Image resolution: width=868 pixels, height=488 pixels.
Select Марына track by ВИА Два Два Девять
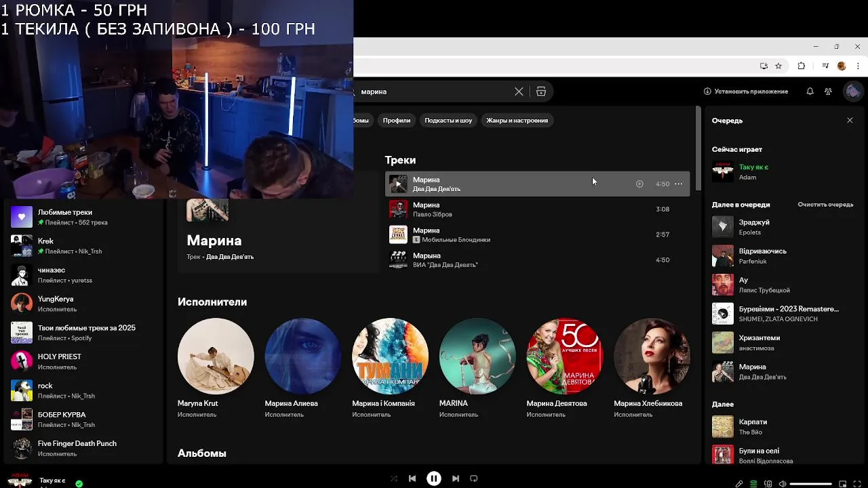point(537,260)
